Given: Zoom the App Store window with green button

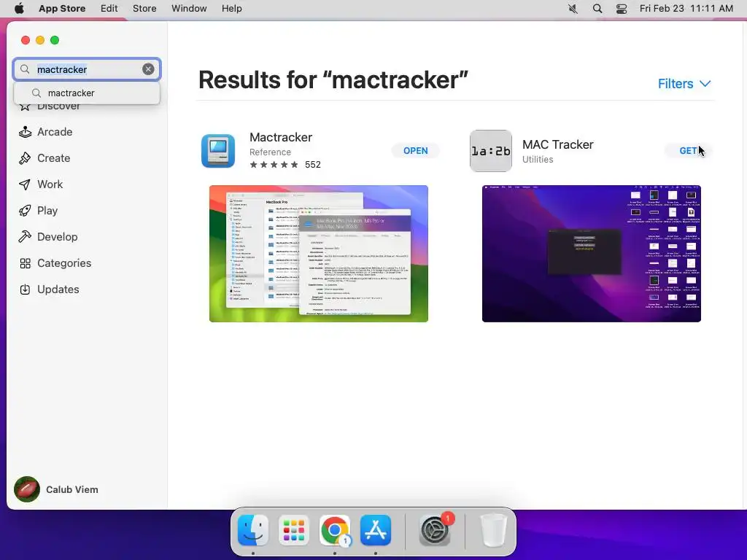Looking at the screenshot, I should [x=55, y=40].
